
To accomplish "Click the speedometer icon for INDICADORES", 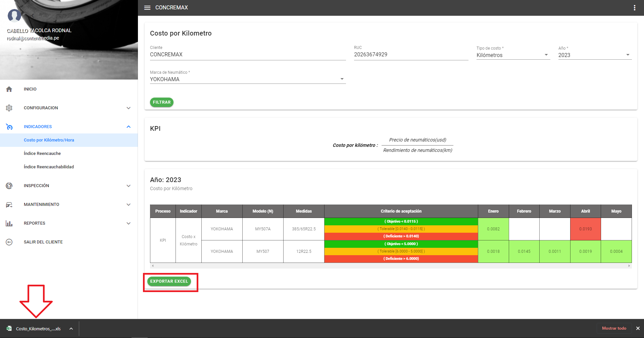I will (9, 127).
